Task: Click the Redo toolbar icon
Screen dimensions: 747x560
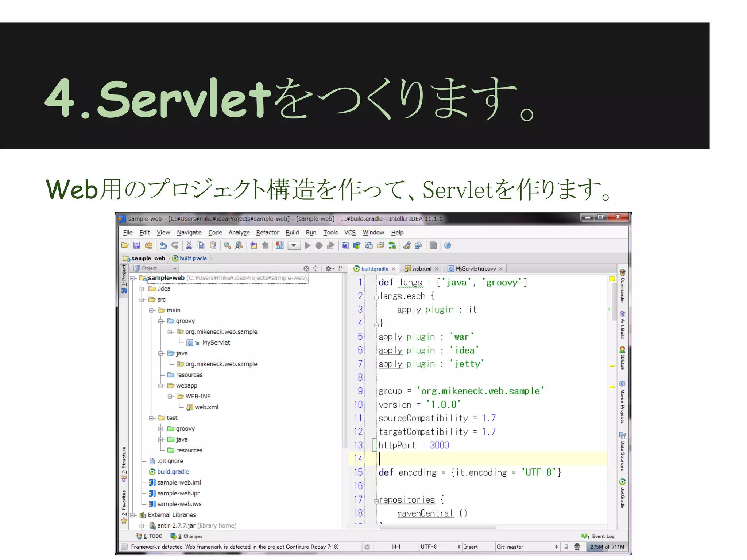Action: [175, 245]
